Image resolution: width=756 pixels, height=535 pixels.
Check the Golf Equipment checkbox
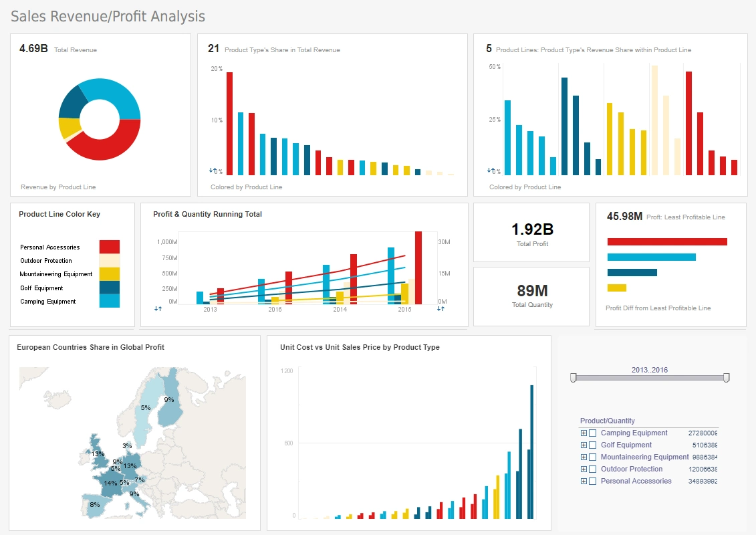click(x=593, y=445)
